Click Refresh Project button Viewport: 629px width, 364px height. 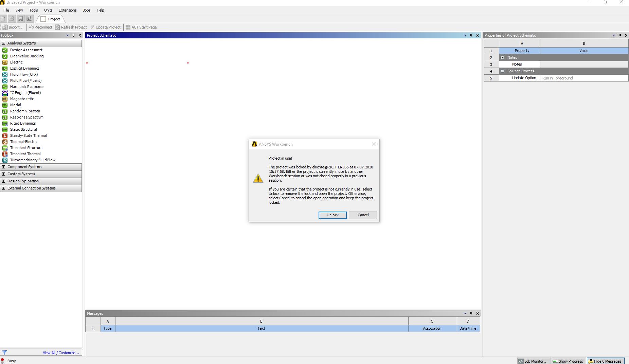71,27
